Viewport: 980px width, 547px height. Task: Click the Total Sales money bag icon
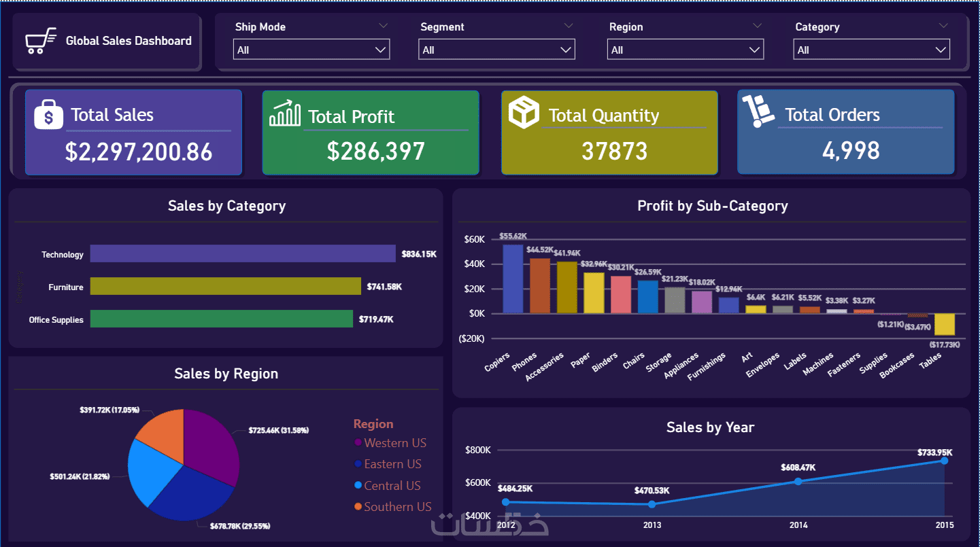pos(48,114)
